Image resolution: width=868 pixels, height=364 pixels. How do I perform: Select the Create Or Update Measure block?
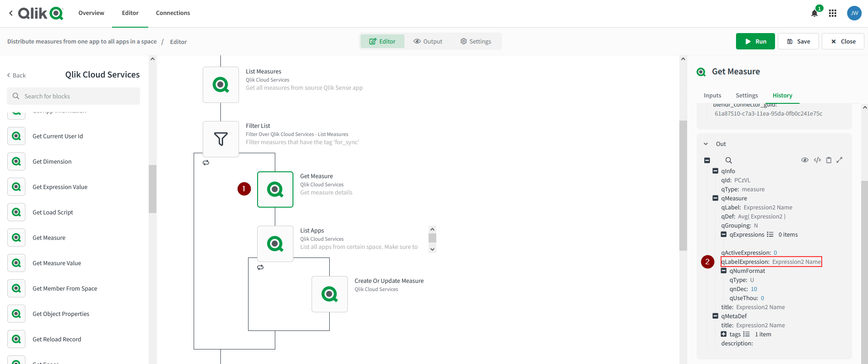[x=330, y=294]
